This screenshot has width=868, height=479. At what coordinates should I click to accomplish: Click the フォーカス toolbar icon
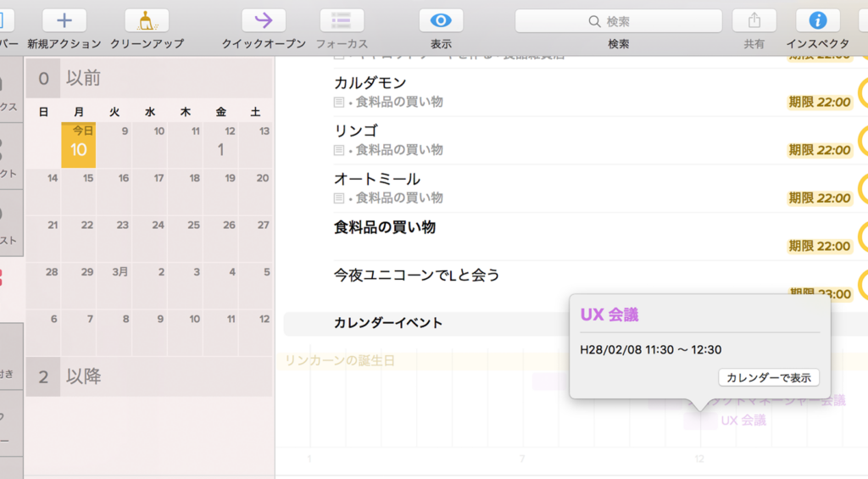342,20
